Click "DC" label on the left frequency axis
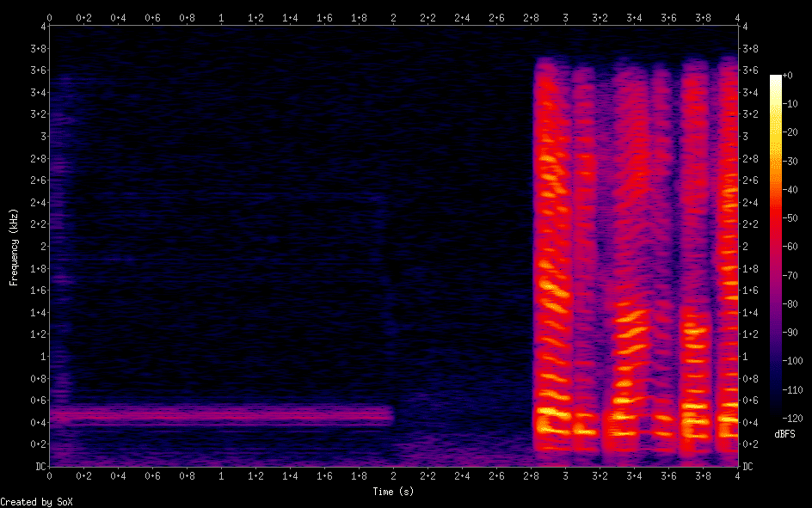 [x=40, y=467]
